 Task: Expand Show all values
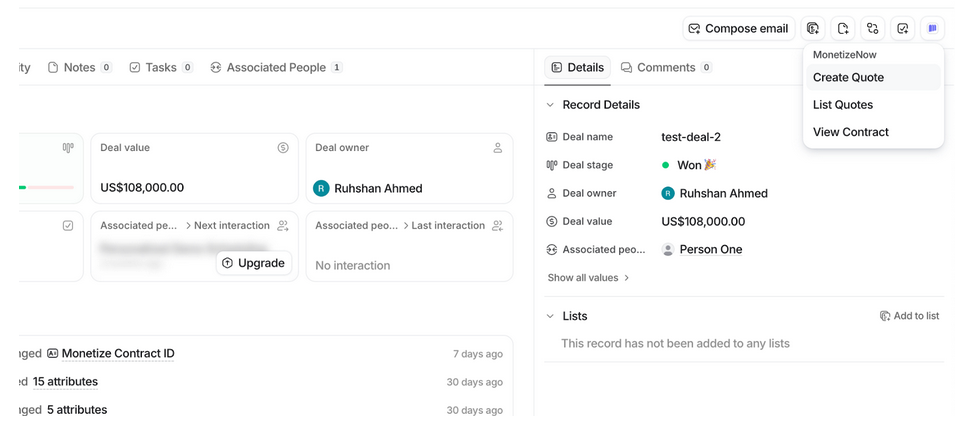click(x=588, y=278)
